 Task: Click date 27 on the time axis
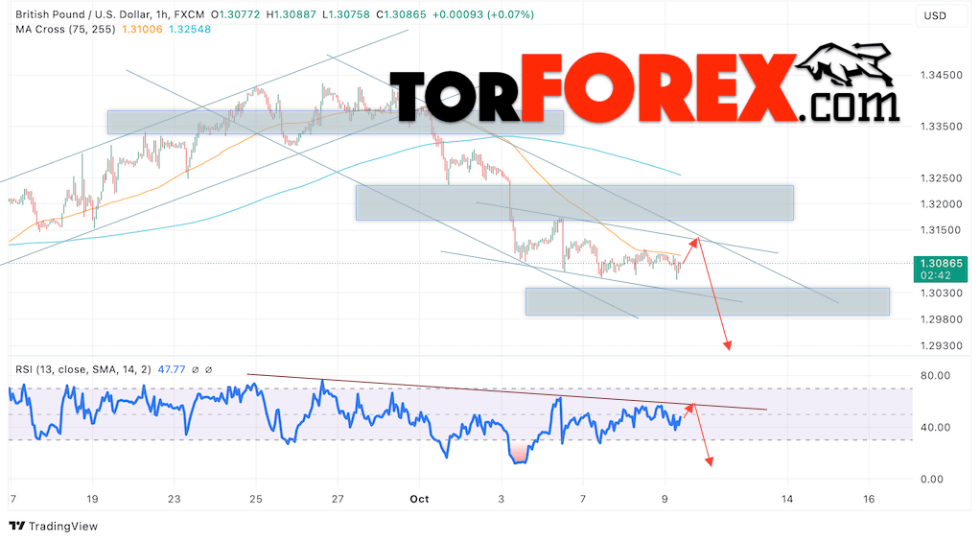tap(338, 499)
